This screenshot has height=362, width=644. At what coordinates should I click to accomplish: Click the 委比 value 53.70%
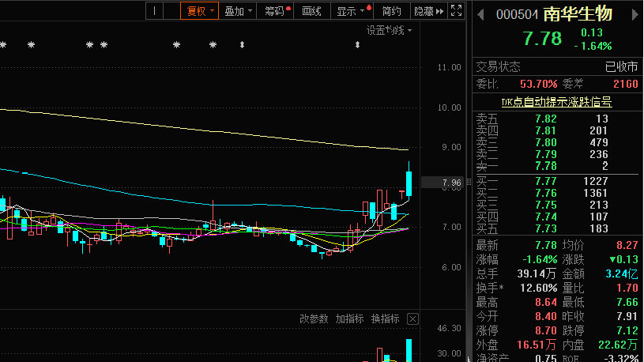pyautogui.click(x=538, y=85)
